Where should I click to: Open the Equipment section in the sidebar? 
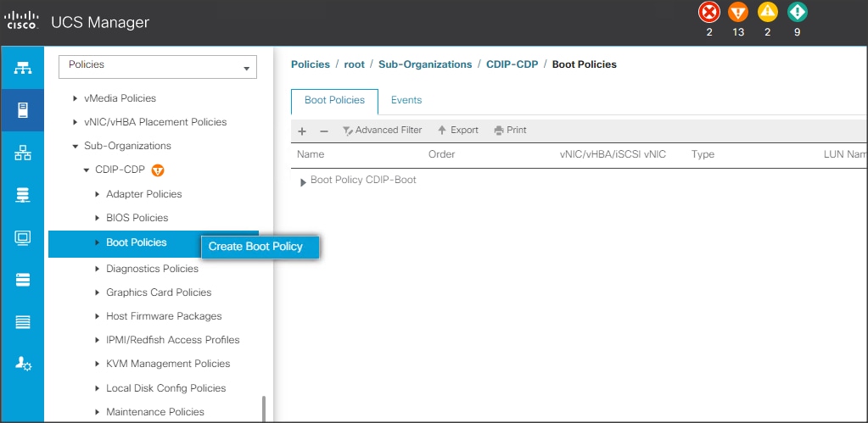click(23, 68)
